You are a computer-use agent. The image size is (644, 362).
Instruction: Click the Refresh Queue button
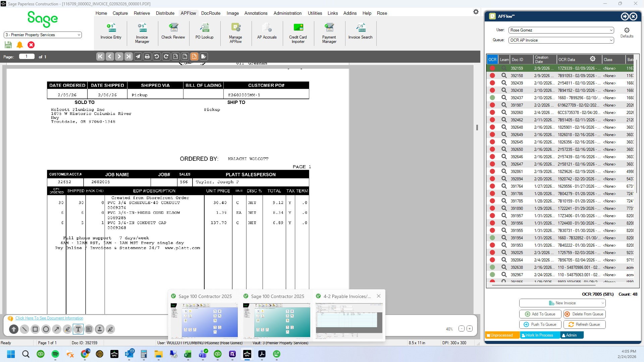(x=584, y=324)
